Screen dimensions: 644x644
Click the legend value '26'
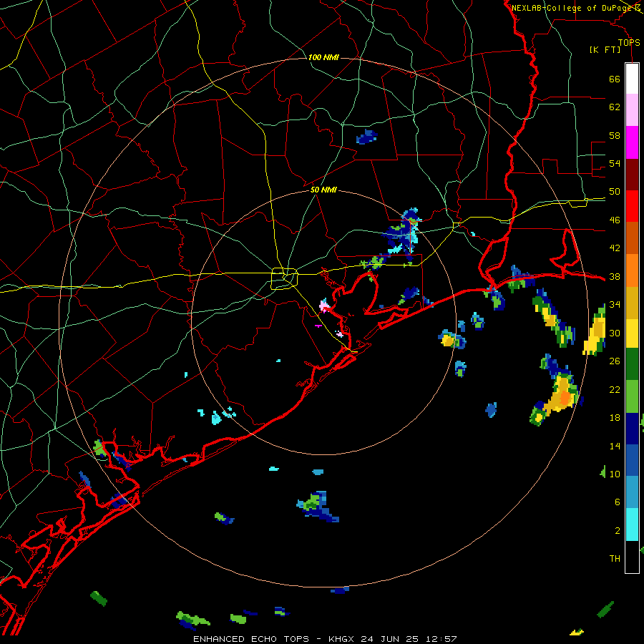[615, 361]
